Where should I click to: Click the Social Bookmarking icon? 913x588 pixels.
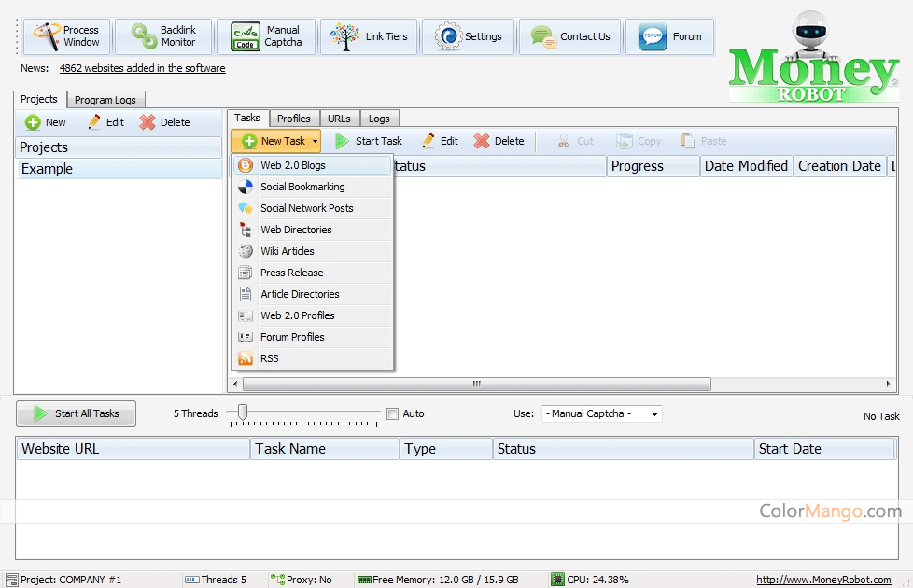pos(246,187)
